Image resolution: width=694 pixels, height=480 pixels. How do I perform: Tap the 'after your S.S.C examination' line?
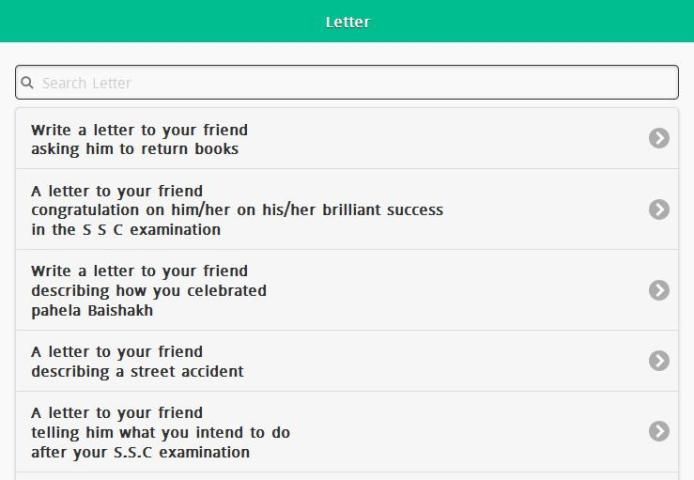[140, 452]
